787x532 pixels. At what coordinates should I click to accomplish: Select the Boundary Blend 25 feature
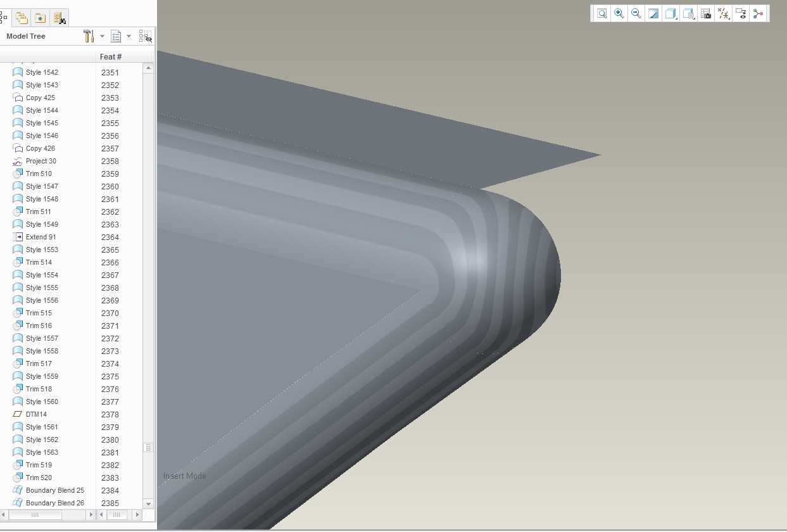55,490
